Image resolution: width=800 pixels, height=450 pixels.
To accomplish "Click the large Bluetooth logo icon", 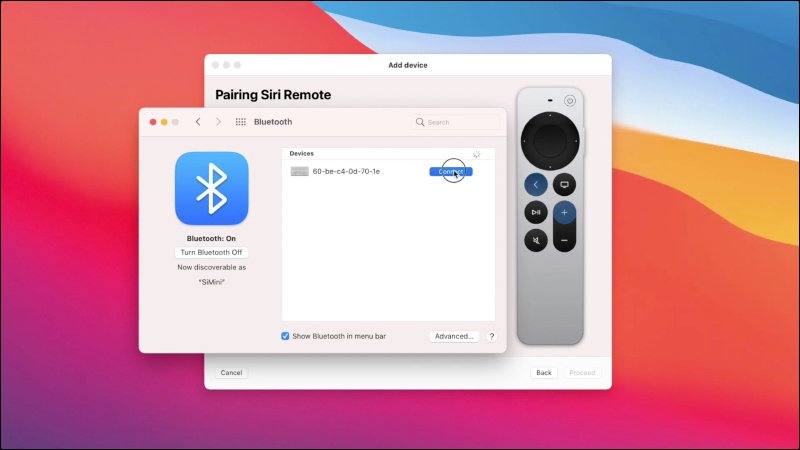I will tap(212, 188).
